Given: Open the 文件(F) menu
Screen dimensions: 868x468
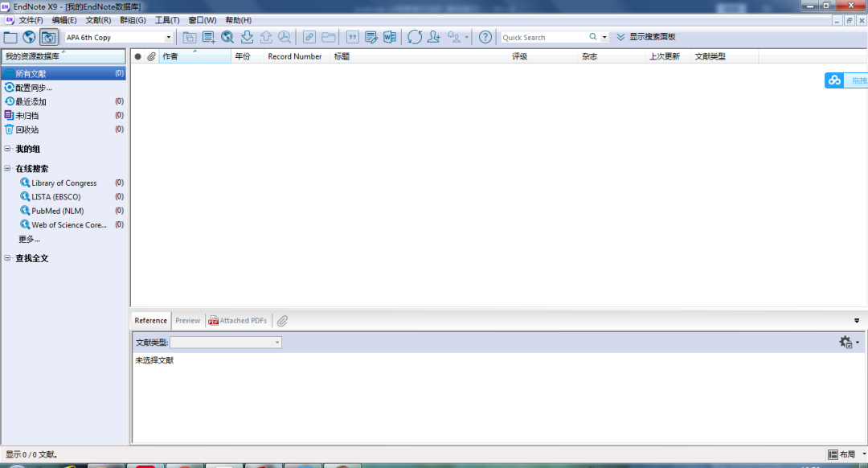Looking at the screenshot, I should [x=31, y=20].
